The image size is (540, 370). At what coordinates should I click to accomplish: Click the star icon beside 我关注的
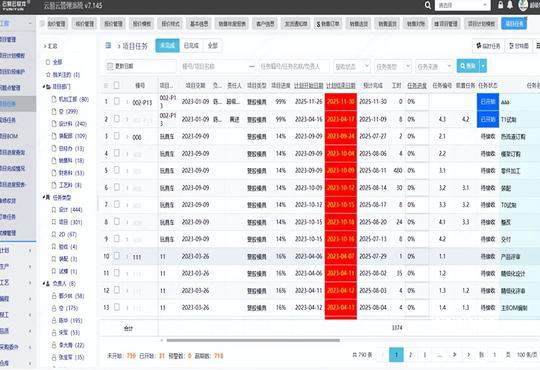click(48, 74)
